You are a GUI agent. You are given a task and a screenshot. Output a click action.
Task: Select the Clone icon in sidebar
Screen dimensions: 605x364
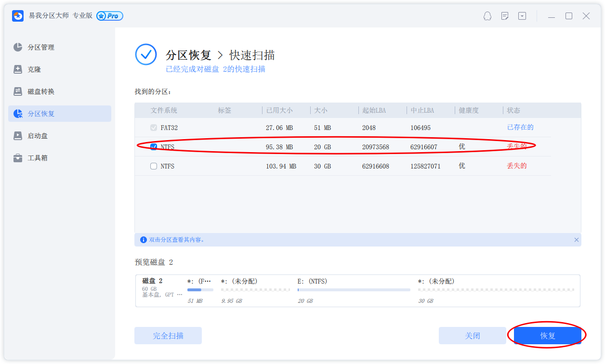pos(18,69)
